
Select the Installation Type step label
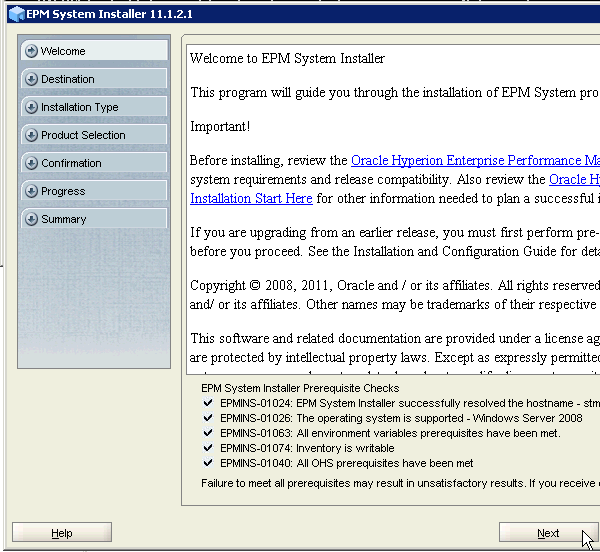tap(80, 107)
